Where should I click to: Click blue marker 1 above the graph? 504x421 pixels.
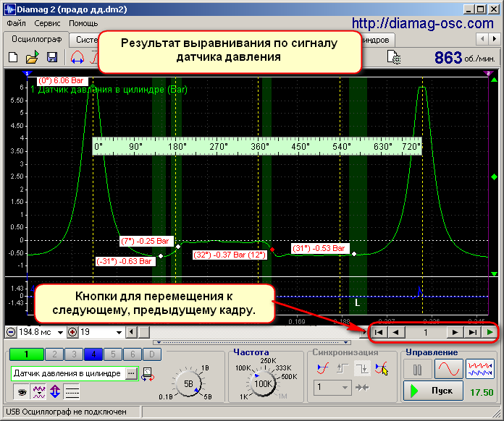(28, 74)
